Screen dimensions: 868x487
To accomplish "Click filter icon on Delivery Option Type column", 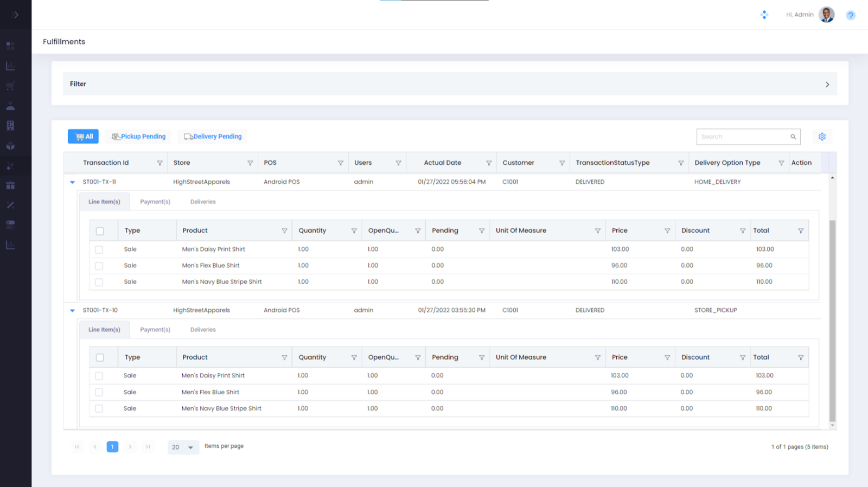I will [x=781, y=163].
